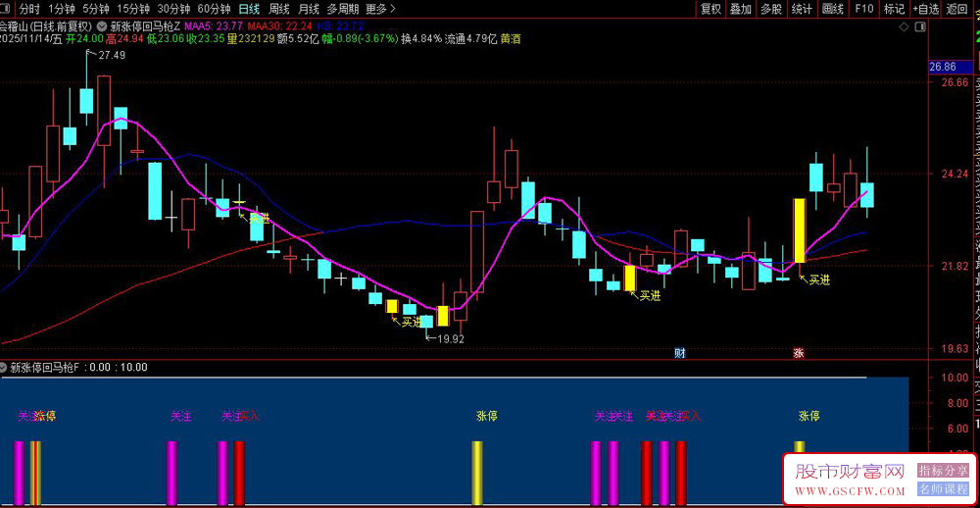
Task: Click the 复权 adjustment button
Action: 710,9
